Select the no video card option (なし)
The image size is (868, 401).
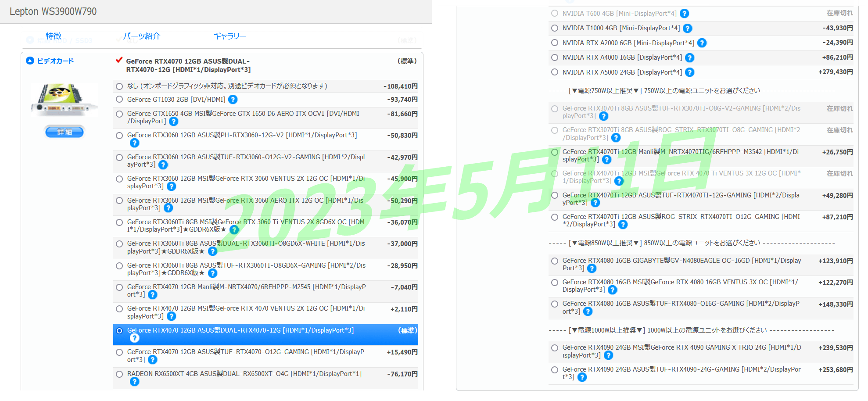119,86
